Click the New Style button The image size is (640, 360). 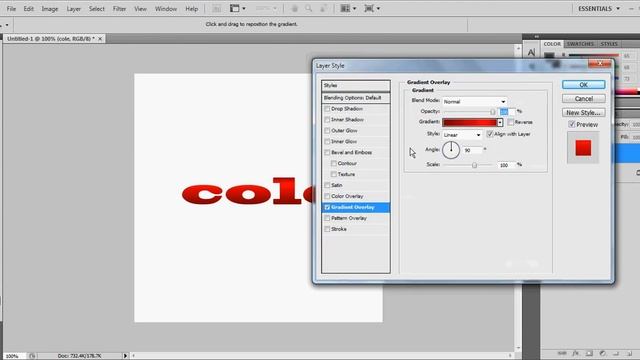point(583,113)
